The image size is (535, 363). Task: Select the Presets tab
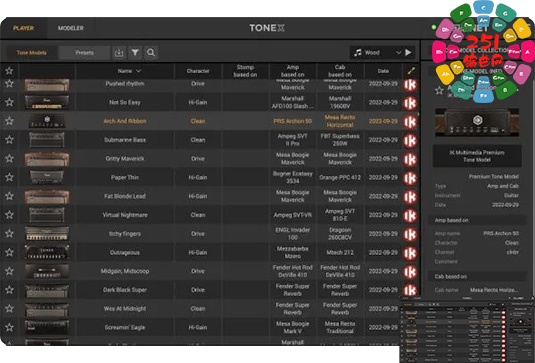click(x=84, y=53)
